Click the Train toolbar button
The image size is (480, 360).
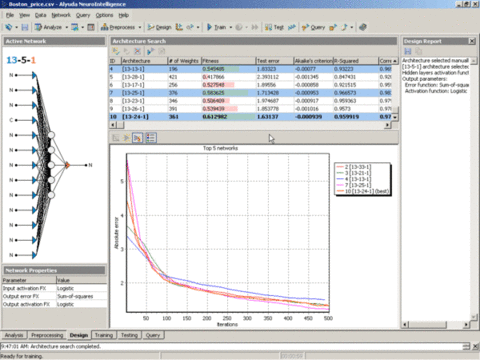click(217, 27)
